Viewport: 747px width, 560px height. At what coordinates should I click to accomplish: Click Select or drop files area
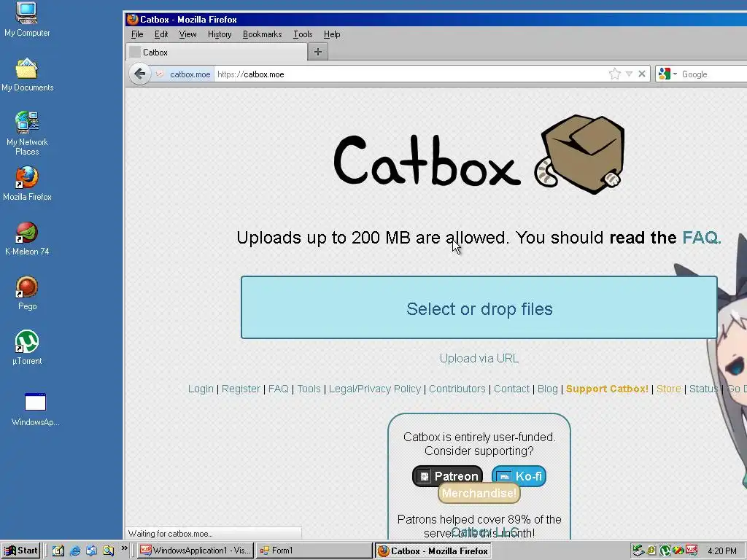[x=479, y=308]
